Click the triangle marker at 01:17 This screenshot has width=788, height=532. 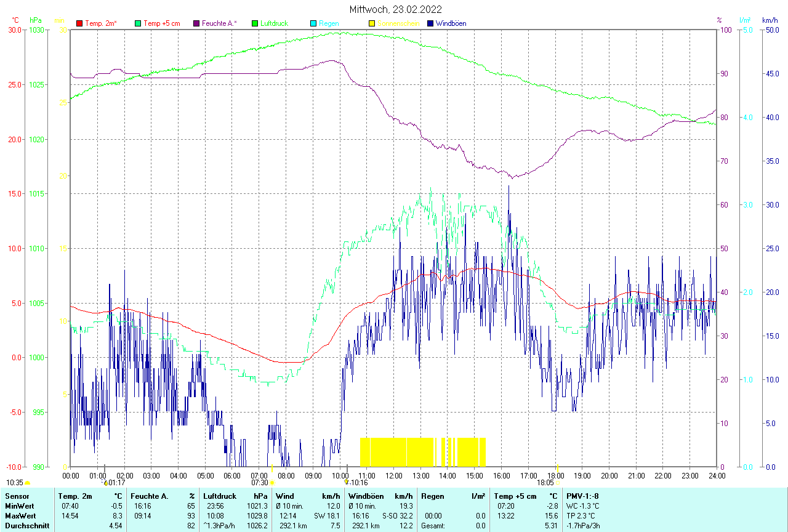(105, 483)
